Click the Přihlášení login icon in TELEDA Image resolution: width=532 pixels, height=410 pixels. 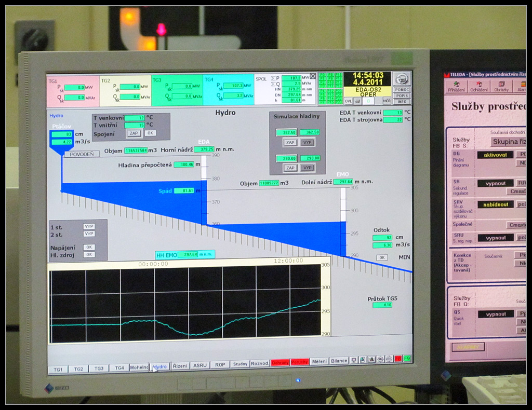456,85
